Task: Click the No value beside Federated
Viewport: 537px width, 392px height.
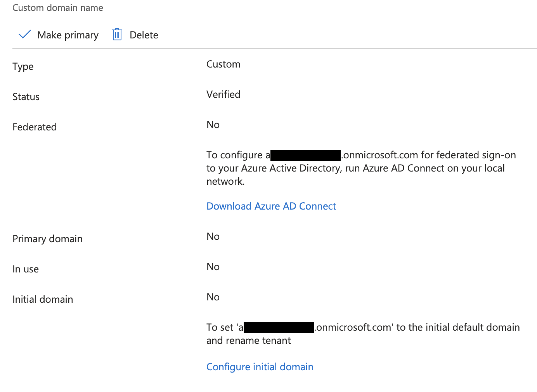Action: click(213, 124)
